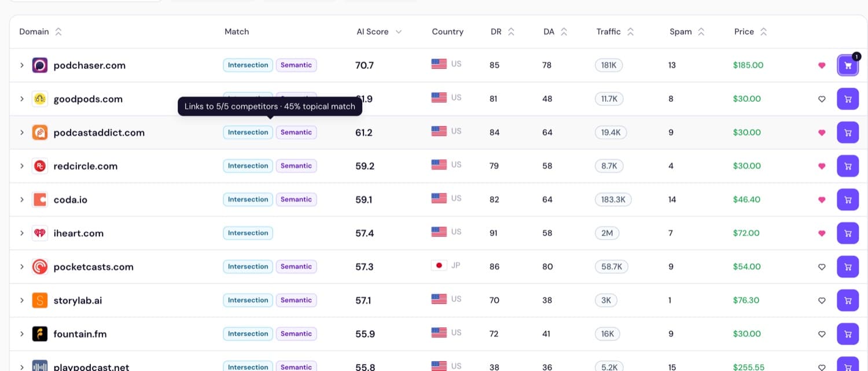Image resolution: width=868 pixels, height=371 pixels.
Task: Click the 70.7 AI score
Action: [x=365, y=65]
